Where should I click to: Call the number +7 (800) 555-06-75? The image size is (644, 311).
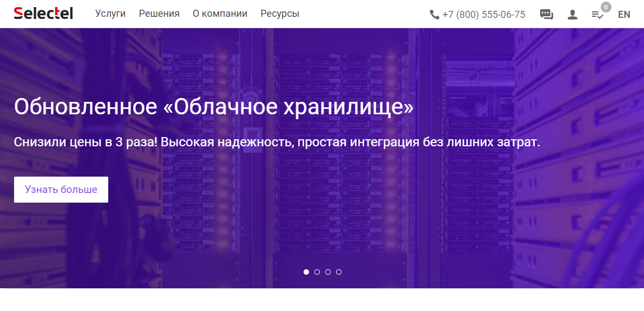click(483, 15)
